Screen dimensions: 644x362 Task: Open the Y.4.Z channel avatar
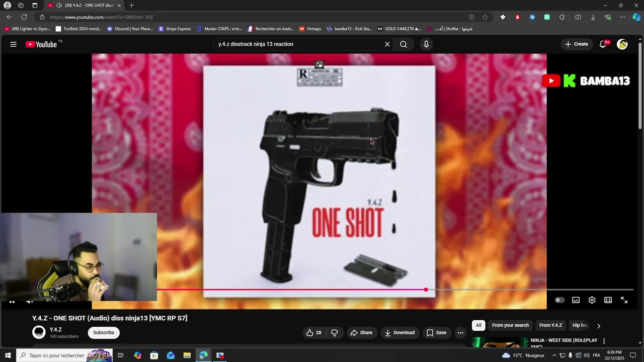click(39, 332)
